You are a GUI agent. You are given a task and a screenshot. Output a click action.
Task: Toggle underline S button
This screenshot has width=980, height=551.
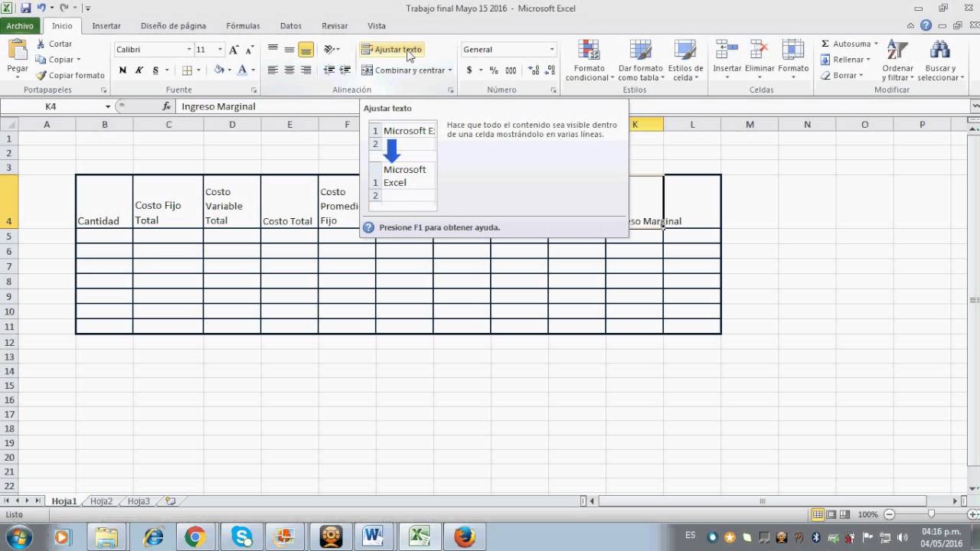(x=156, y=70)
